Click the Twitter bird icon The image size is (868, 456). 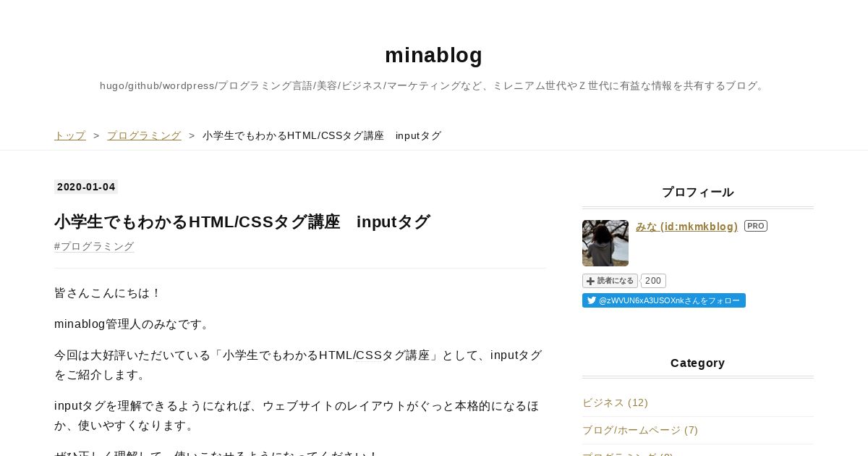(x=592, y=300)
